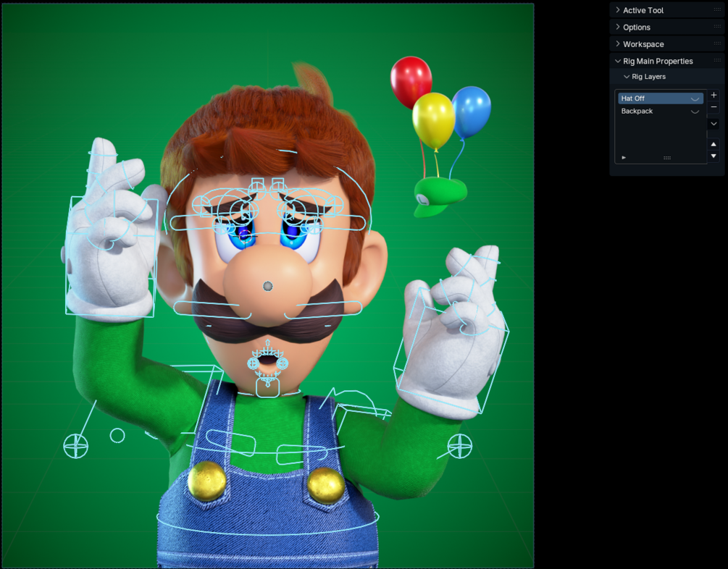This screenshot has height=569, width=728.
Task: Collapse the Rig Layers subpanel
Action: [x=648, y=77]
